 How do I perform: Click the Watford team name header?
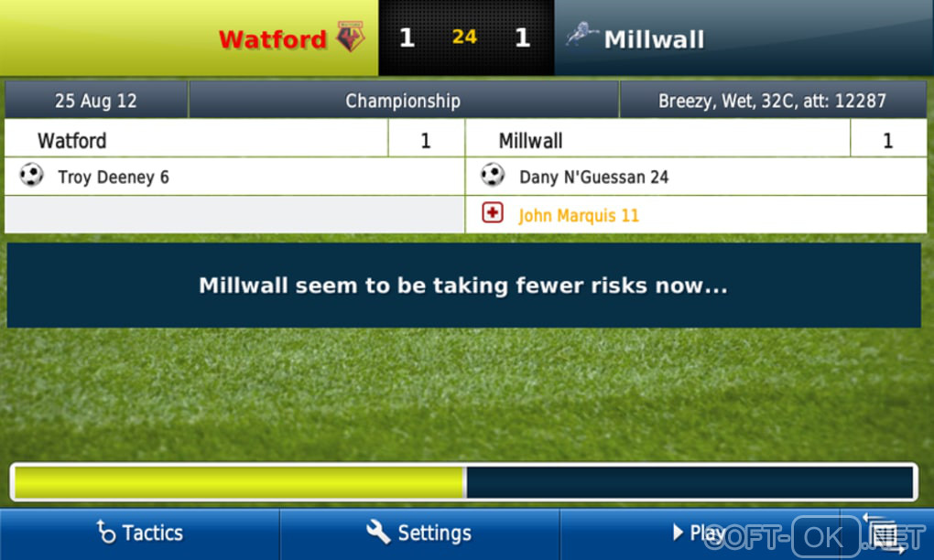coord(273,39)
